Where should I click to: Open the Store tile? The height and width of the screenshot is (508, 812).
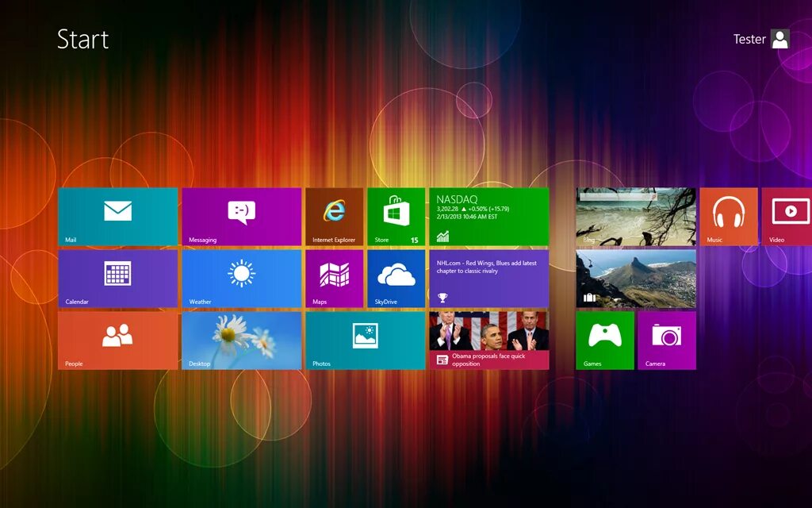point(396,217)
